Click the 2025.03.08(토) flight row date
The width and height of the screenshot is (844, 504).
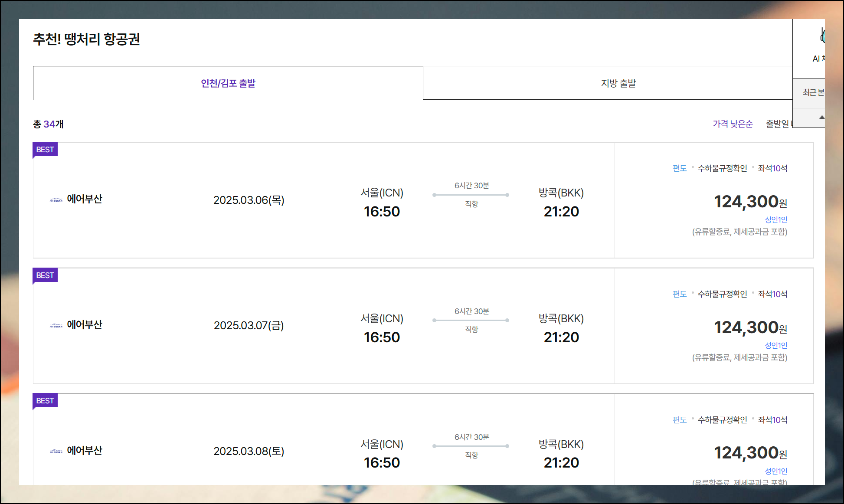pyautogui.click(x=249, y=451)
